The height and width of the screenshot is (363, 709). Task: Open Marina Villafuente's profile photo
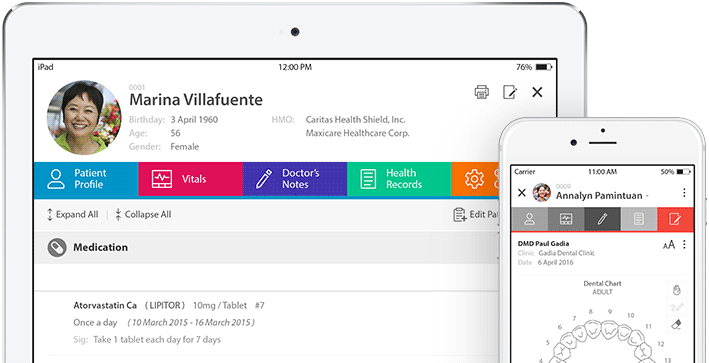coord(84,118)
